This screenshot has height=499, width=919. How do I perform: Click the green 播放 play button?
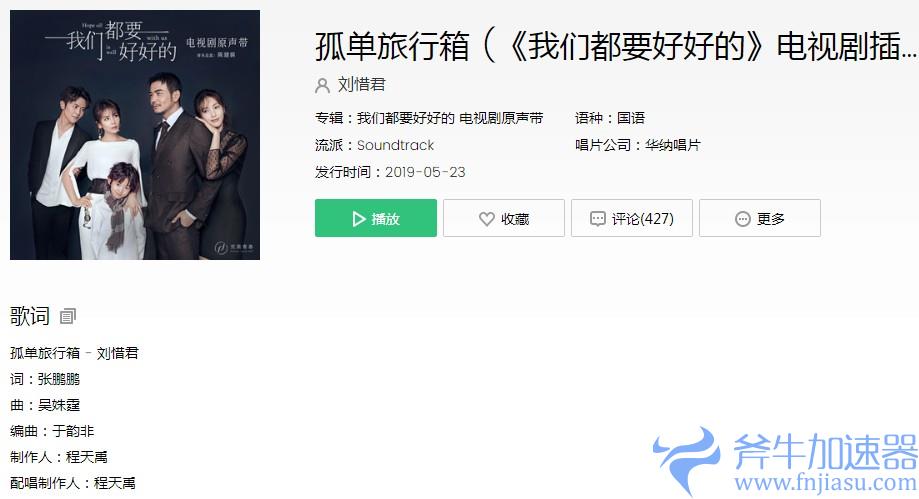(376, 218)
